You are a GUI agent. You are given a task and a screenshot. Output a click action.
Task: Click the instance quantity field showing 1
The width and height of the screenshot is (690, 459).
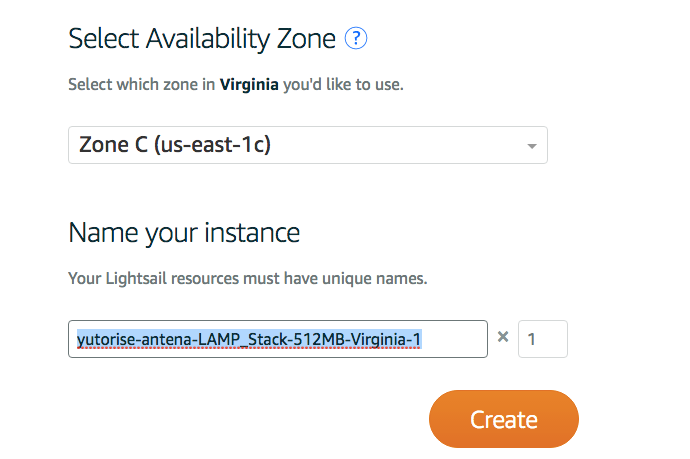pyautogui.click(x=542, y=339)
